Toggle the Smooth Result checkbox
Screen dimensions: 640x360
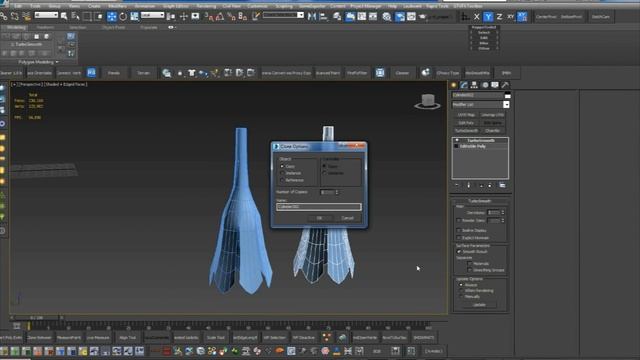coord(459,252)
